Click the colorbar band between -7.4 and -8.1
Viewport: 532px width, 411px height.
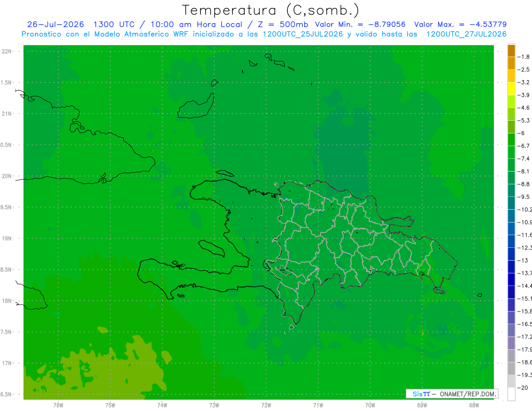pyautogui.click(x=511, y=165)
